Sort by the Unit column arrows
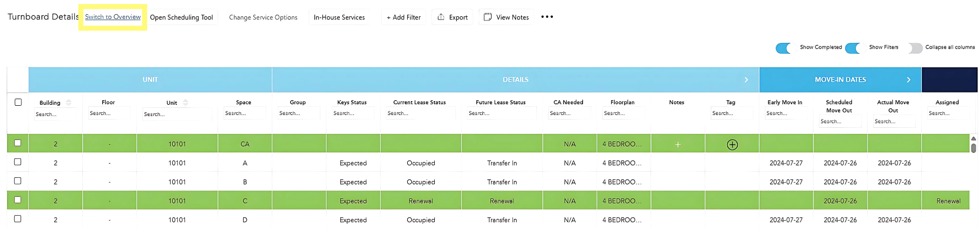Viewport: 980px width, 232px height. (185, 103)
